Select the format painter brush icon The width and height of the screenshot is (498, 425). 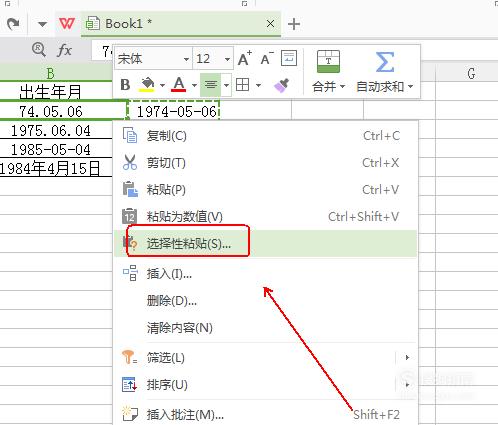tap(281, 85)
